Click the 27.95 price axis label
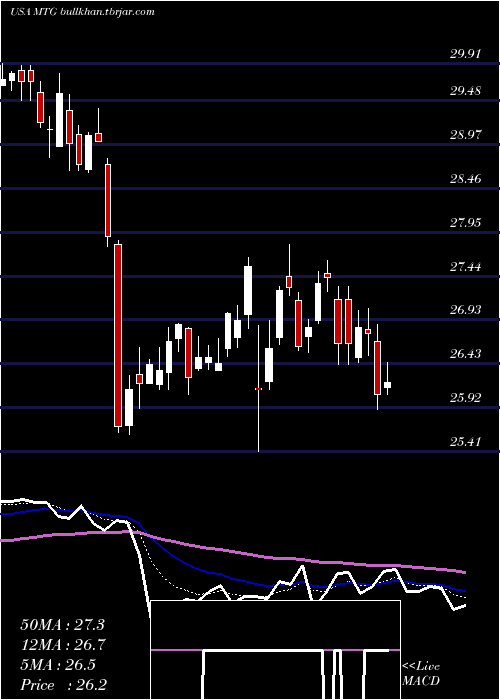Viewport: 500px width, 700px height. pyautogui.click(x=465, y=223)
